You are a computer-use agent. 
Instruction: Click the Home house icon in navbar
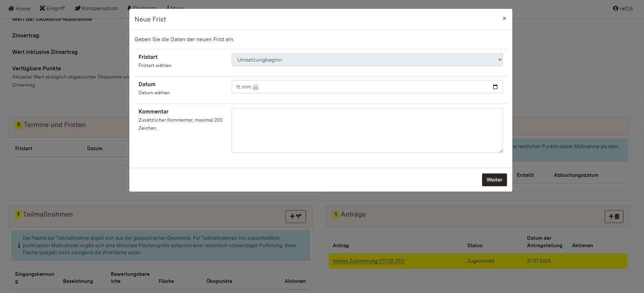pos(11,8)
